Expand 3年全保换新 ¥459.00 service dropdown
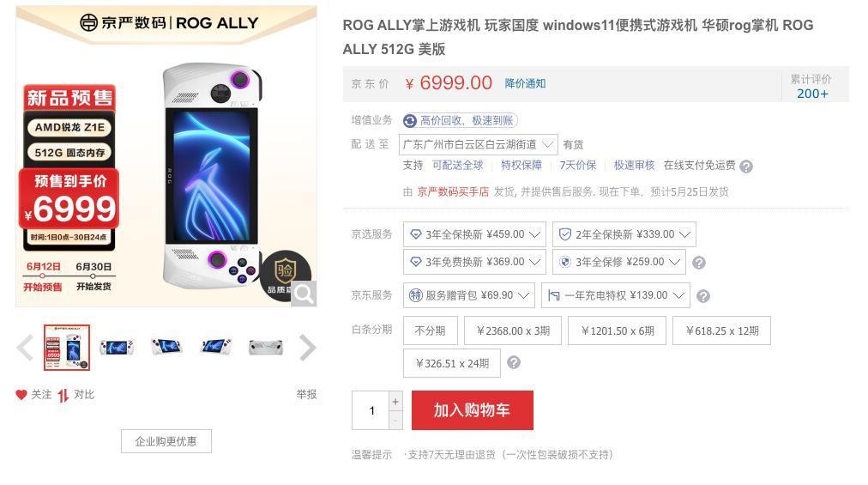Screen dimensions: 868x485 tap(474, 234)
